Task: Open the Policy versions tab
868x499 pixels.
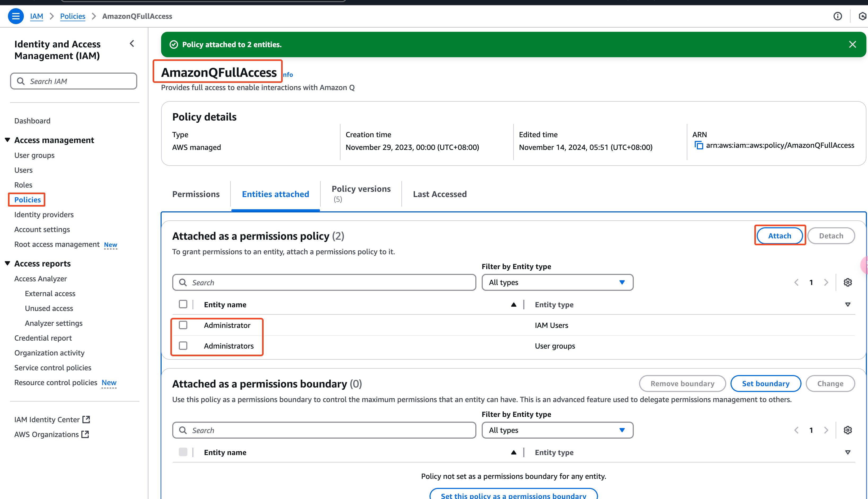Action: pos(361,194)
